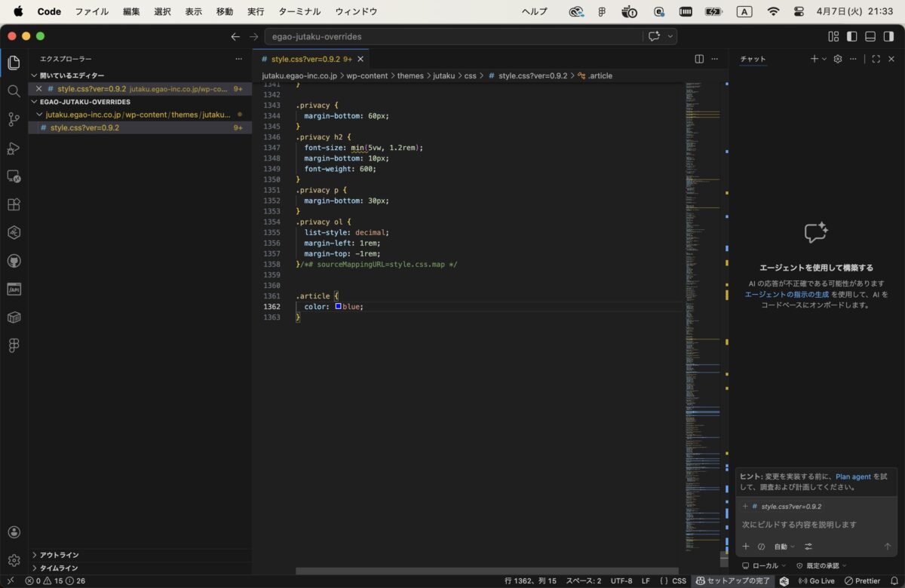The width and height of the screenshot is (905, 588).
Task: Open the Source Control view
Action: click(x=14, y=119)
